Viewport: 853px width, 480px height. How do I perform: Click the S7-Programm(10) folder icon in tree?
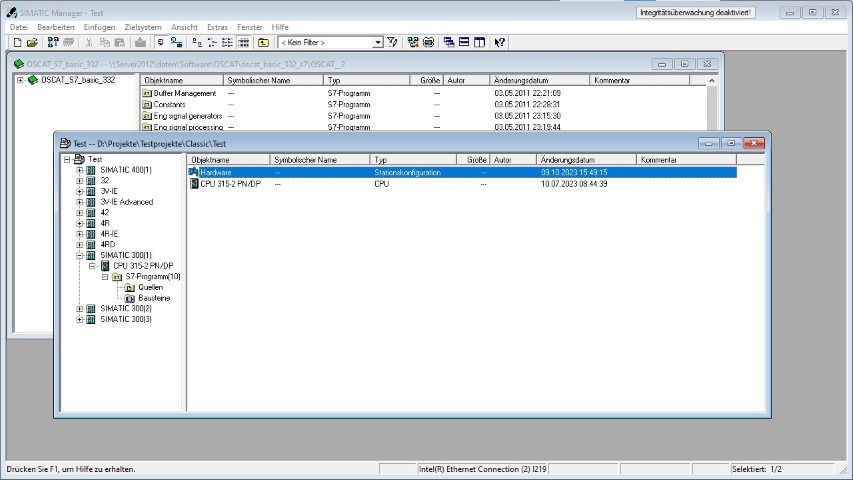click(x=117, y=277)
